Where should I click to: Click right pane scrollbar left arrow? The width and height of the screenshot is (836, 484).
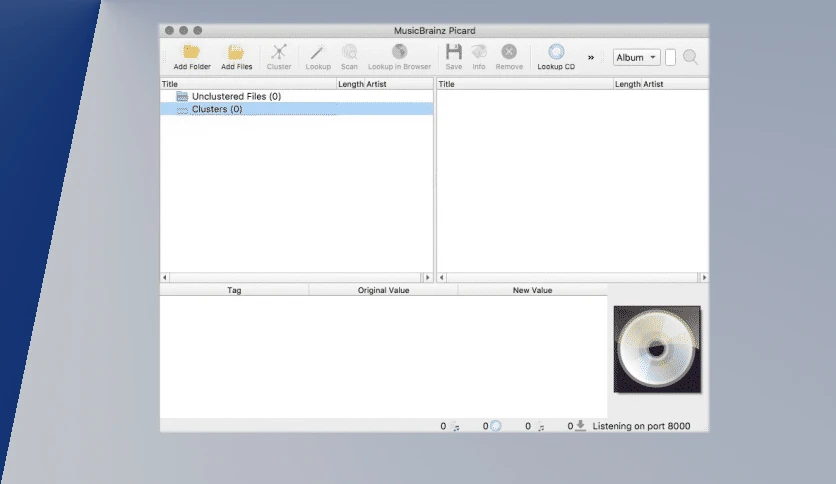[441, 277]
